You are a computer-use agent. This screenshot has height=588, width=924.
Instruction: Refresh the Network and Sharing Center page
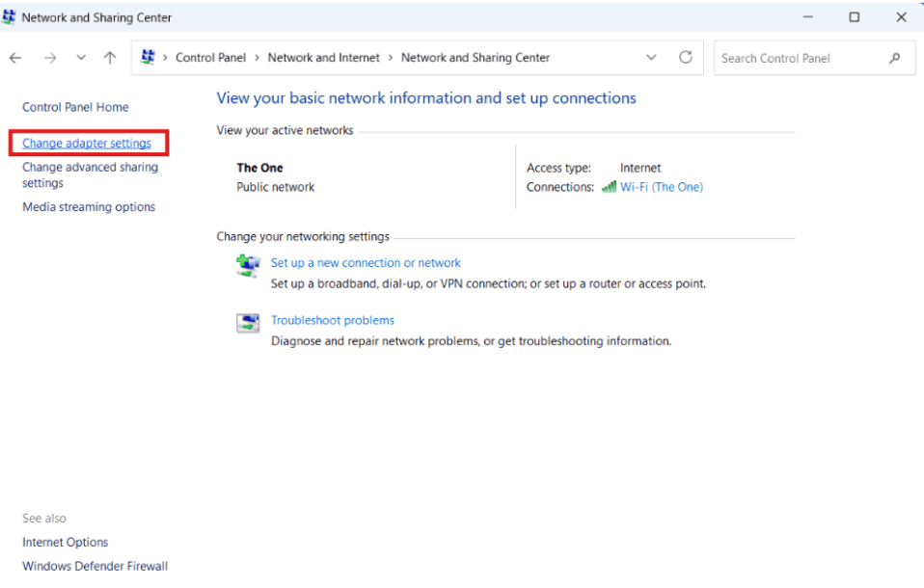(686, 58)
